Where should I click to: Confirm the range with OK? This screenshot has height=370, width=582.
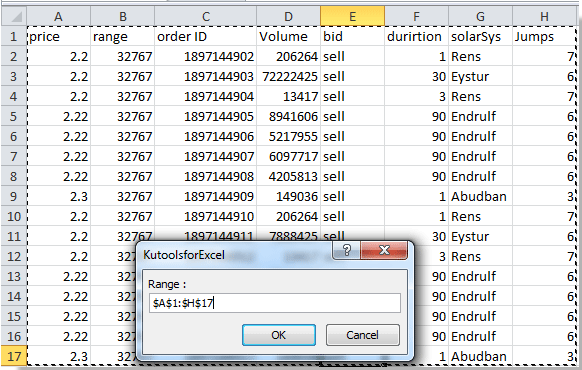tap(279, 335)
